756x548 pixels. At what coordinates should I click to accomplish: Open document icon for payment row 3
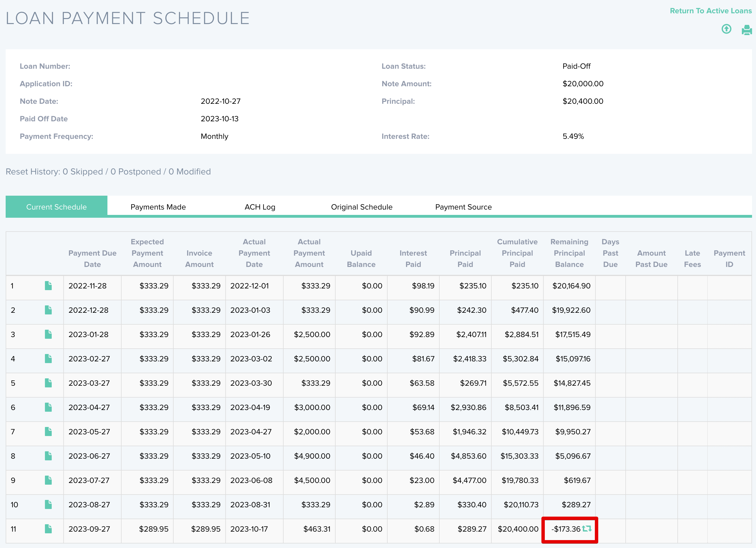tap(48, 334)
